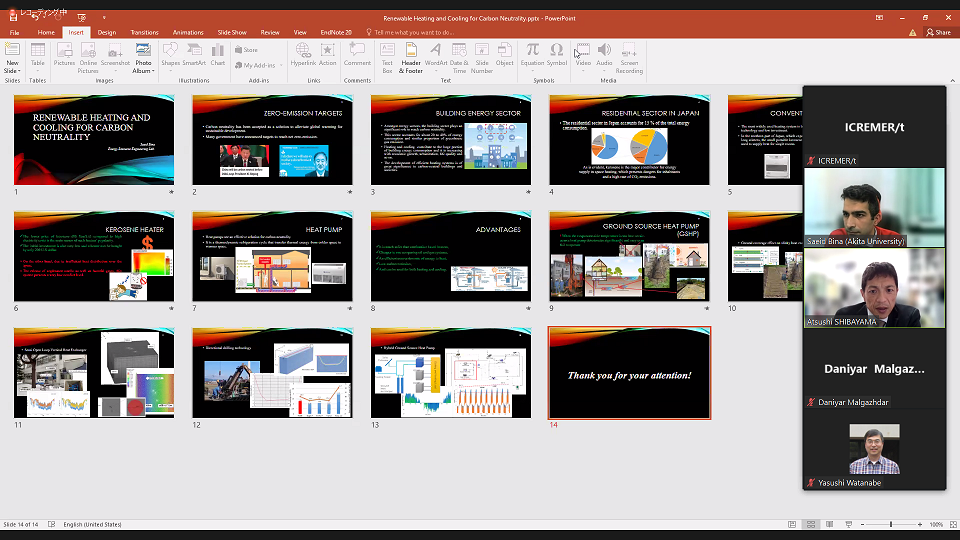
Task: Select slide 1 title thumbnail
Action: coord(94,140)
